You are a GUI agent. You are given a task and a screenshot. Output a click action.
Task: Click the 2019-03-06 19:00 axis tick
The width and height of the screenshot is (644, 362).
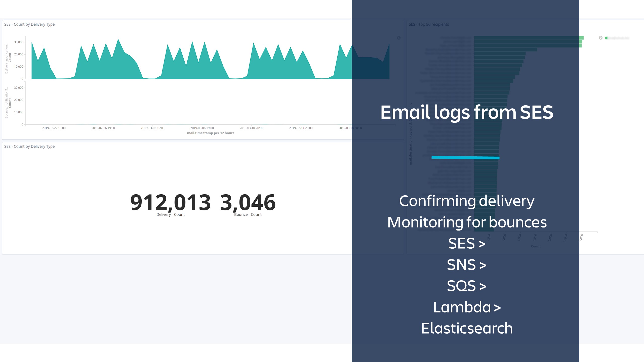tap(202, 128)
